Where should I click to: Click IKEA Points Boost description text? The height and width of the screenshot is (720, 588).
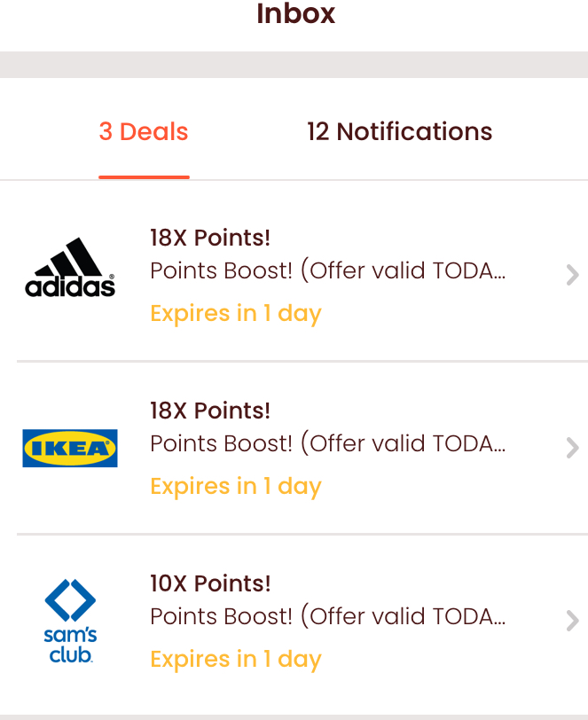point(328,443)
